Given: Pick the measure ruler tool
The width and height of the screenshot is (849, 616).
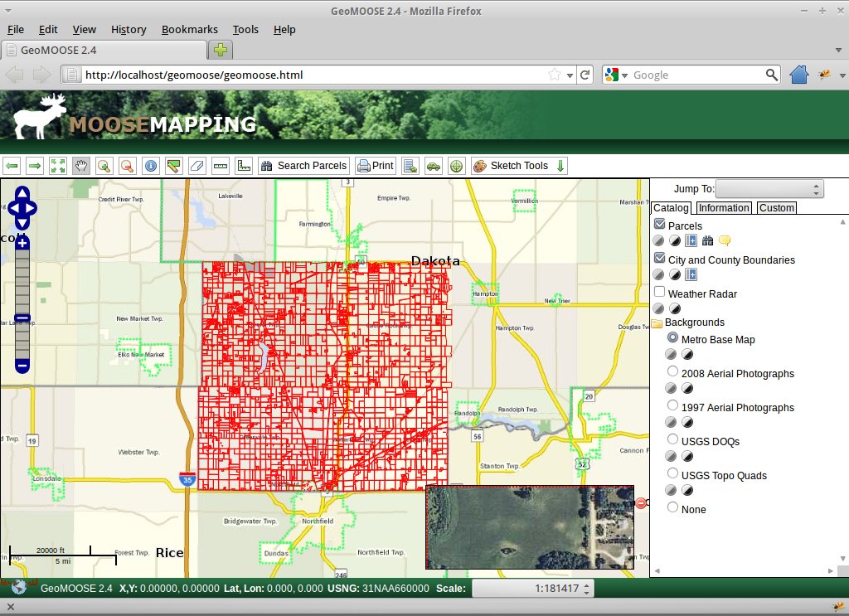Looking at the screenshot, I should 220,166.
